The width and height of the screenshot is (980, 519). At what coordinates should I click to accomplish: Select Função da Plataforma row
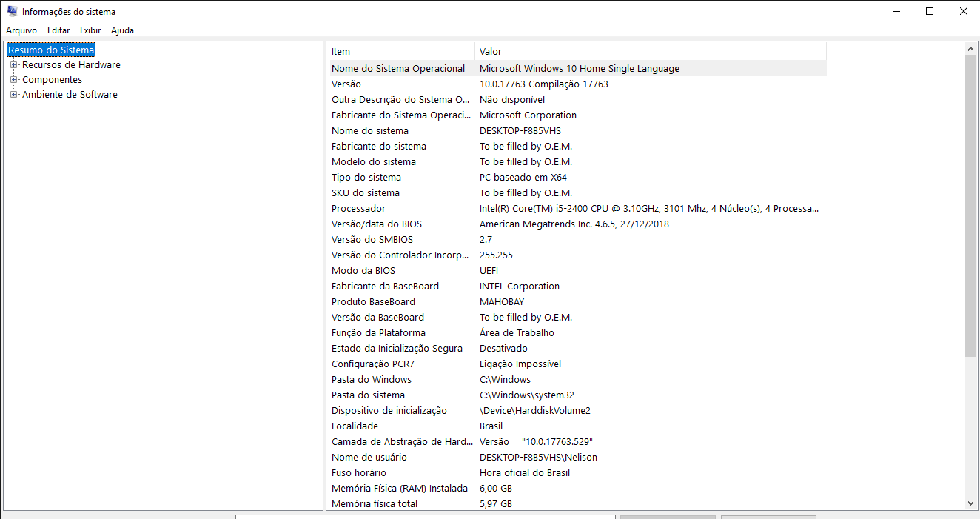tap(577, 332)
